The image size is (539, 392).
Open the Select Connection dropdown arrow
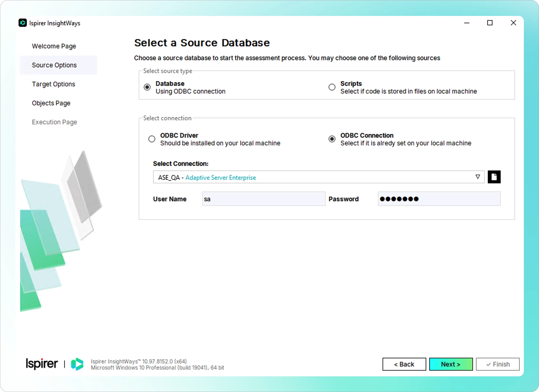coord(477,177)
